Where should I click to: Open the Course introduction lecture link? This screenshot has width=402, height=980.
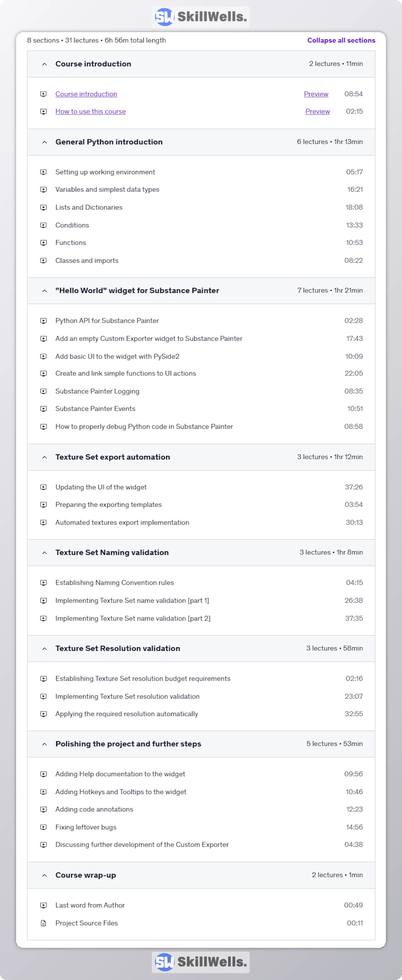click(x=86, y=94)
